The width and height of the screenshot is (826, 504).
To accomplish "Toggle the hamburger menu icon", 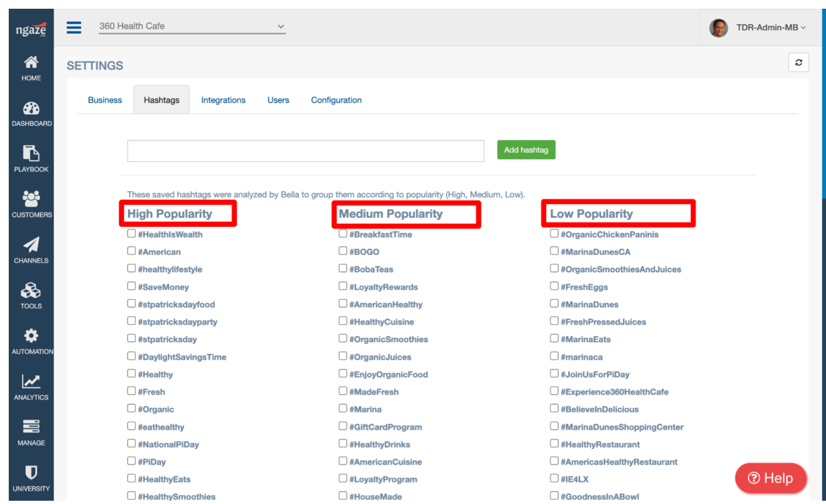I will point(74,27).
